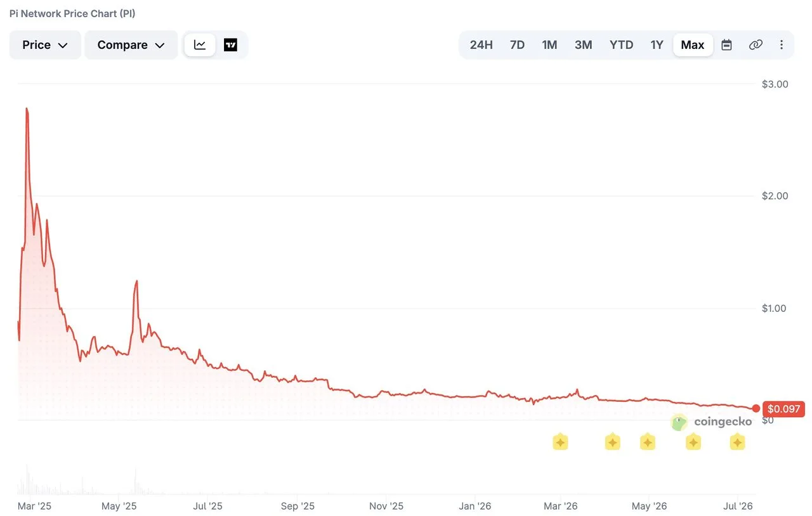Copy chart link via chain icon

[756, 45]
